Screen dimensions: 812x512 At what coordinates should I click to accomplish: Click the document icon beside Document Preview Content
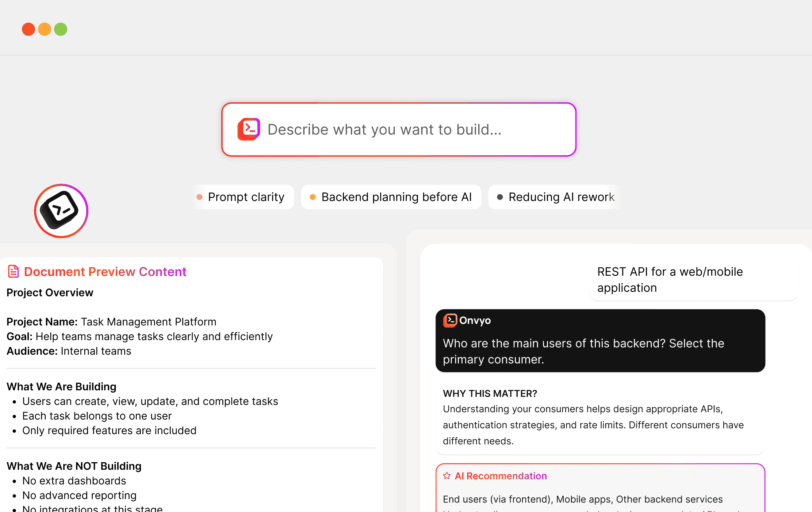click(x=13, y=272)
